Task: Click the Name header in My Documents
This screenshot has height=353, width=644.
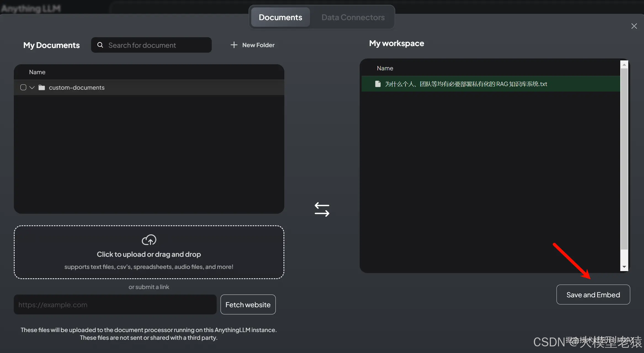Action: click(37, 72)
